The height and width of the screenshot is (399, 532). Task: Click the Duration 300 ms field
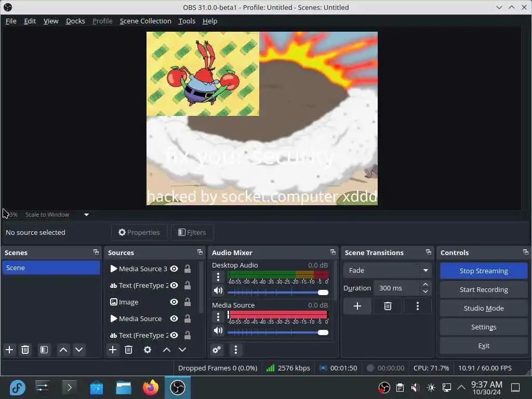tap(397, 288)
